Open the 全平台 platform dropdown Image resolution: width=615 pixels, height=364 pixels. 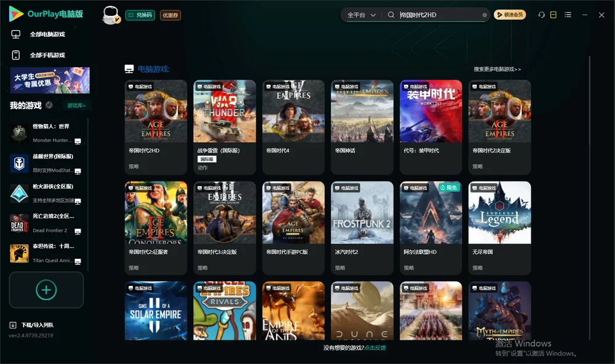(361, 15)
